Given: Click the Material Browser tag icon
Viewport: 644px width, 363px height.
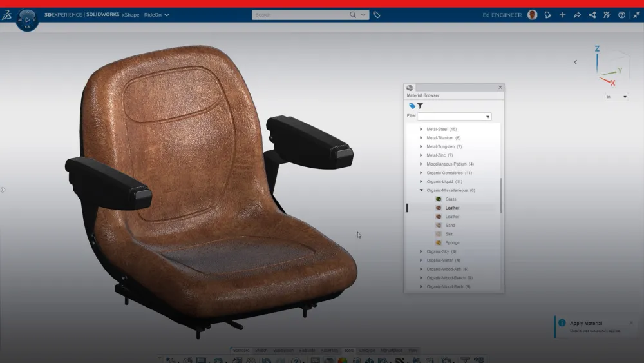Looking at the screenshot, I should 412,106.
